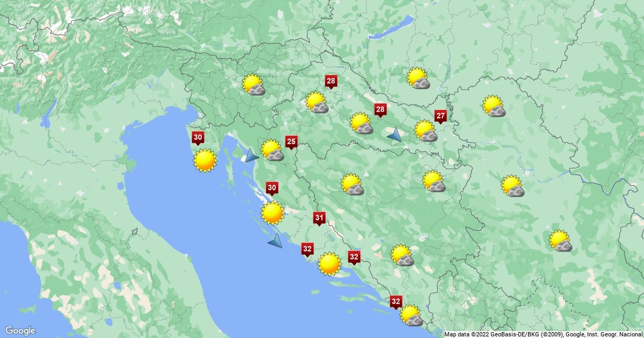Click the southernmost 32 temperature marker
The width and height of the screenshot is (644, 338).
pyautogui.click(x=396, y=302)
